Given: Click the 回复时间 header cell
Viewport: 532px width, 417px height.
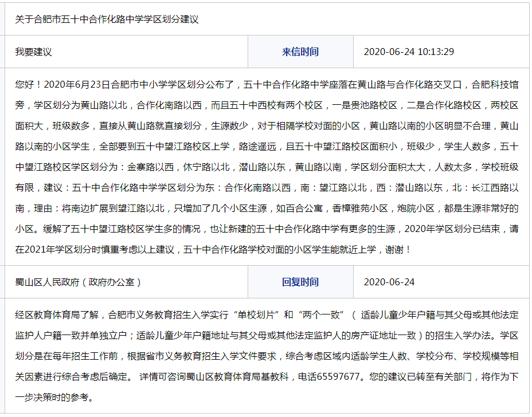Looking at the screenshot, I should [x=300, y=282].
